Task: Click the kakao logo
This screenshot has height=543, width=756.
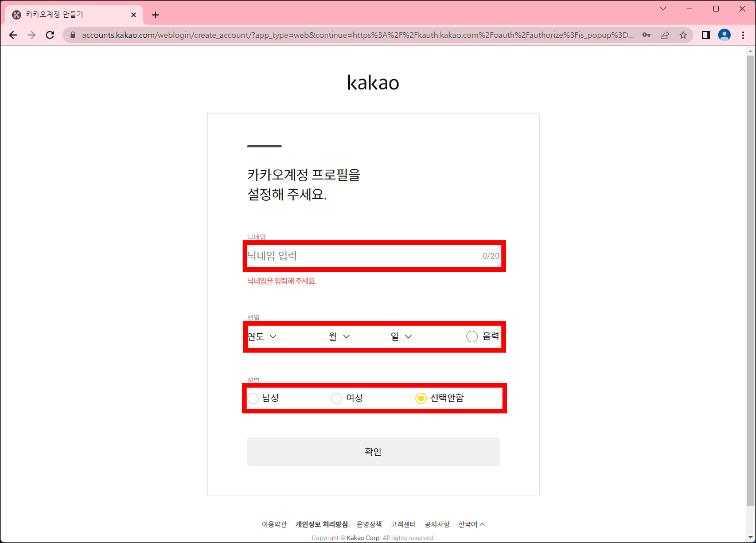Action: (x=373, y=83)
